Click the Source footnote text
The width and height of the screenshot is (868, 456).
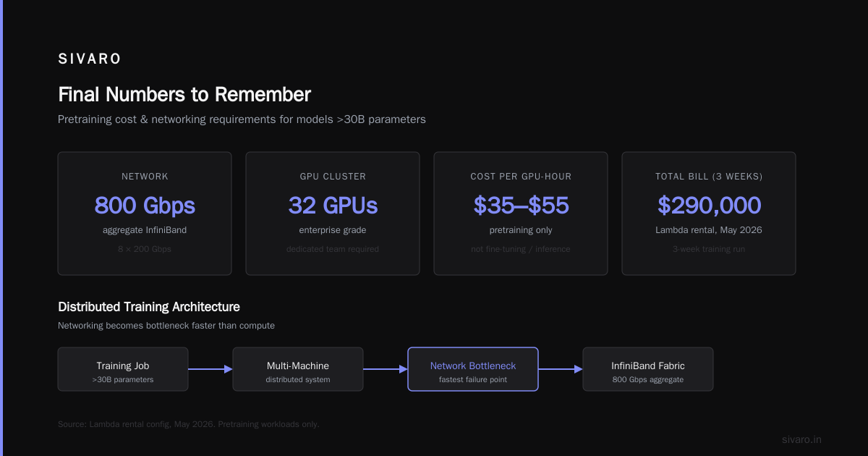coord(189,424)
